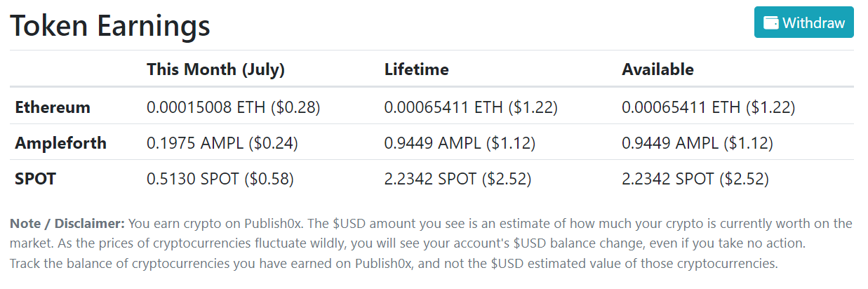The image size is (868, 289).
Task: Click the SPOT row label
Action: point(35,179)
